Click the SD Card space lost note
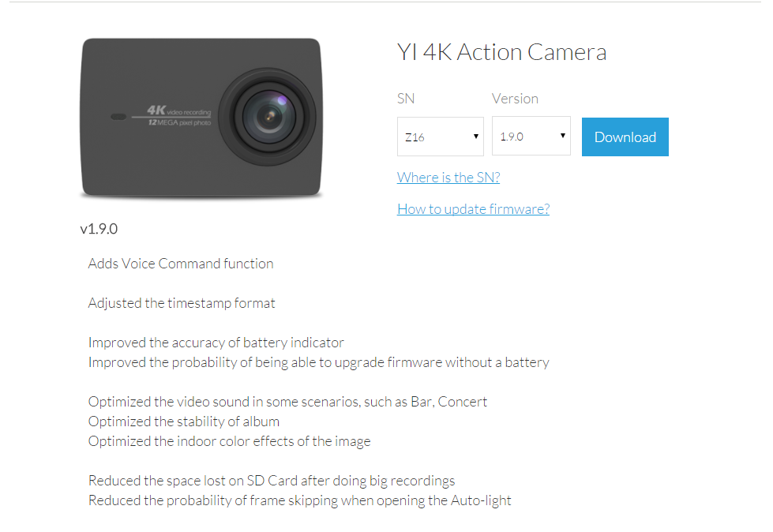The width and height of the screenshot is (773, 532). [x=272, y=481]
